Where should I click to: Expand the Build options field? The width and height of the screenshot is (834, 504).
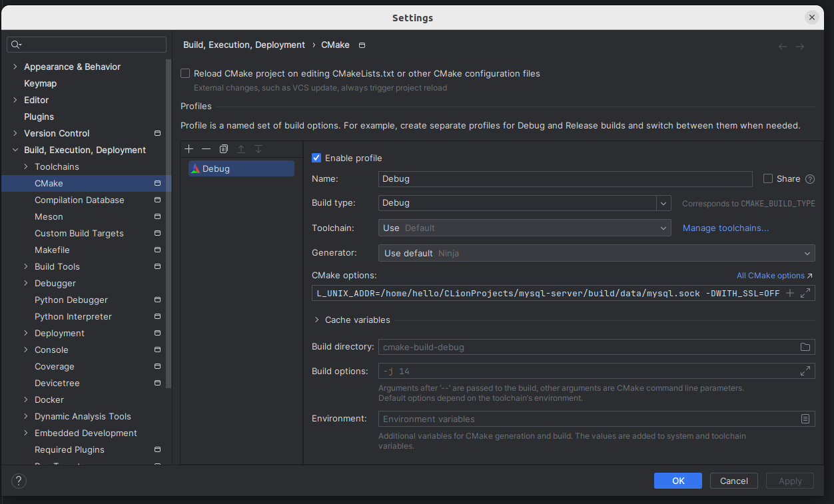(805, 371)
